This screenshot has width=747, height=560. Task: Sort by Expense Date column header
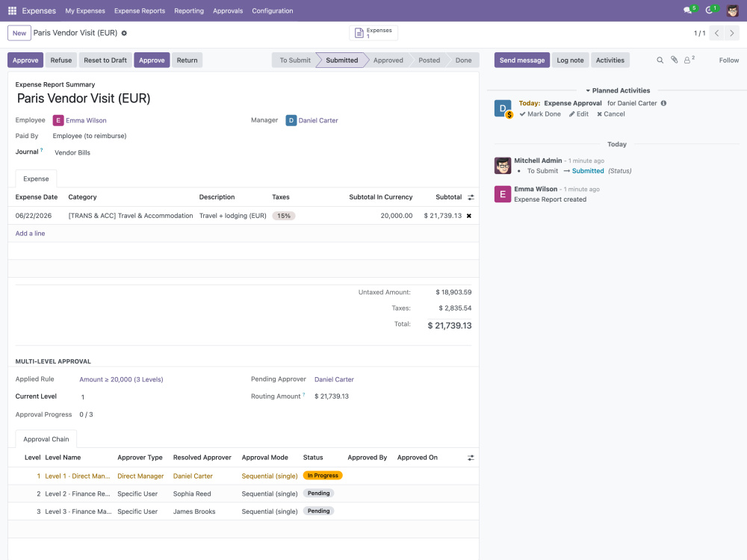36,197
